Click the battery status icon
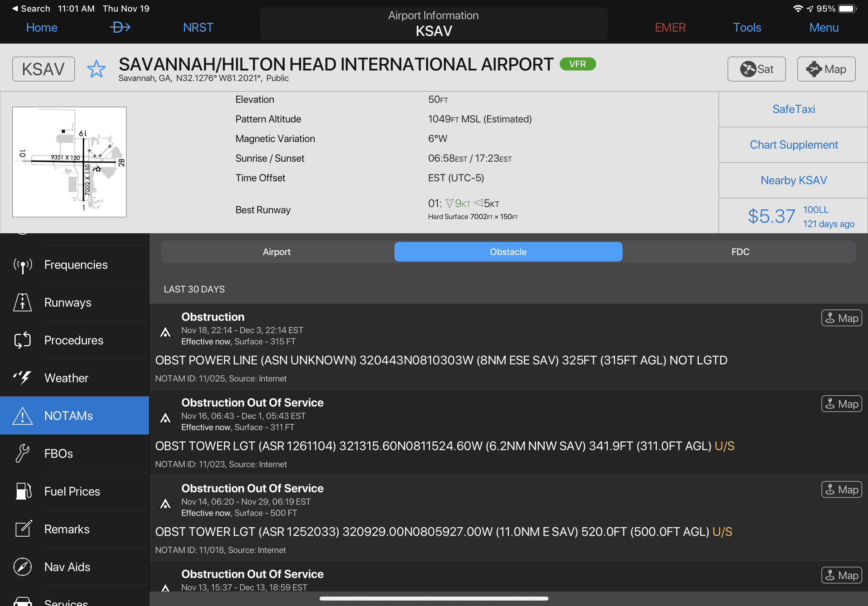The width and height of the screenshot is (868, 606). tap(848, 8)
